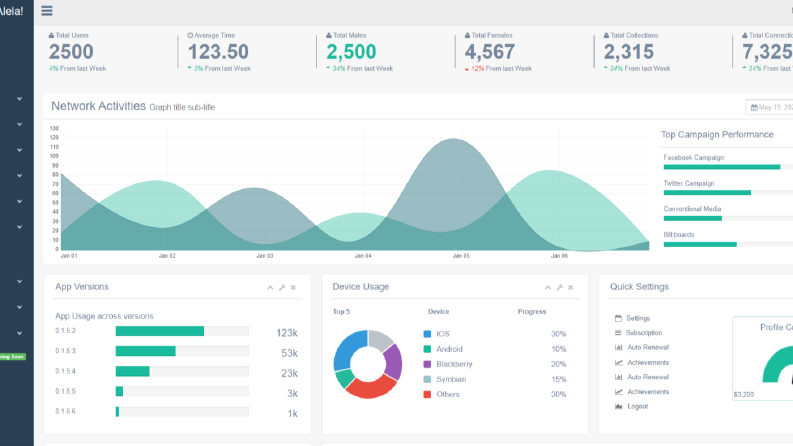Click the Settings calendar icon

pos(618,318)
